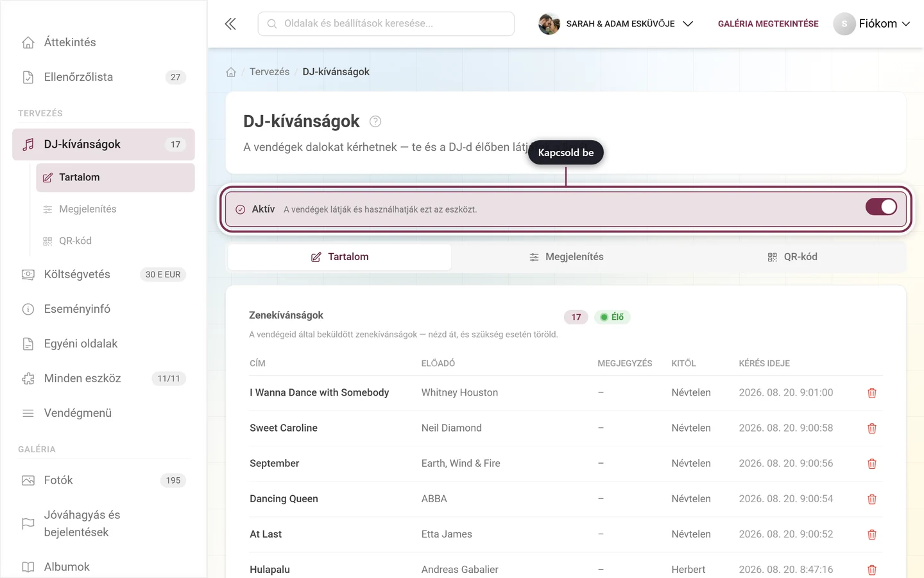924x578 pixels.
Task: Go to Eseményinfó in the sidebar
Action: [103, 309]
